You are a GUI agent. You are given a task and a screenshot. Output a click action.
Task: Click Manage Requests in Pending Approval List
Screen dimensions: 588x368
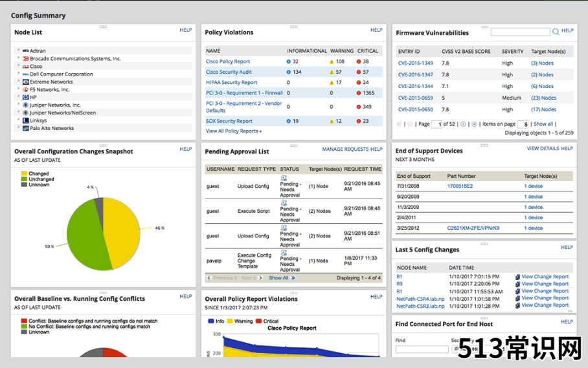click(345, 149)
